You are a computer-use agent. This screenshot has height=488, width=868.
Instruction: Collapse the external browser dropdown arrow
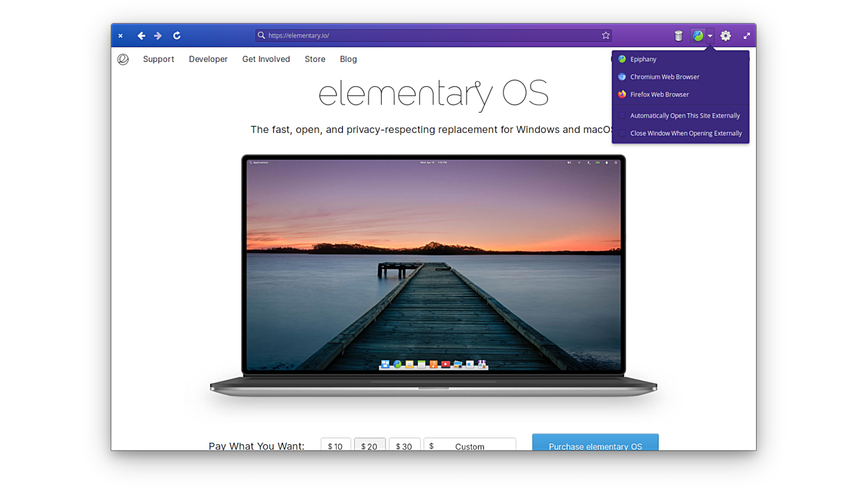(710, 36)
